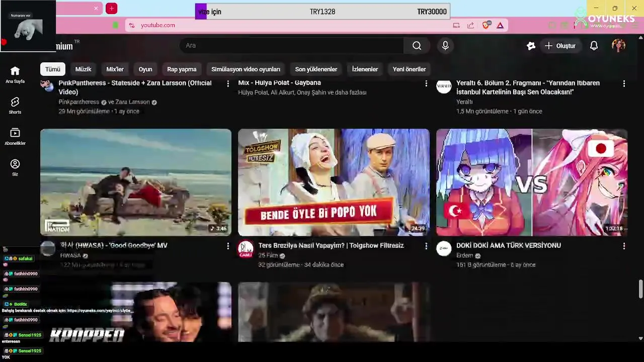Open Ters Brezilya Nasıl Yapayım title

331,245
